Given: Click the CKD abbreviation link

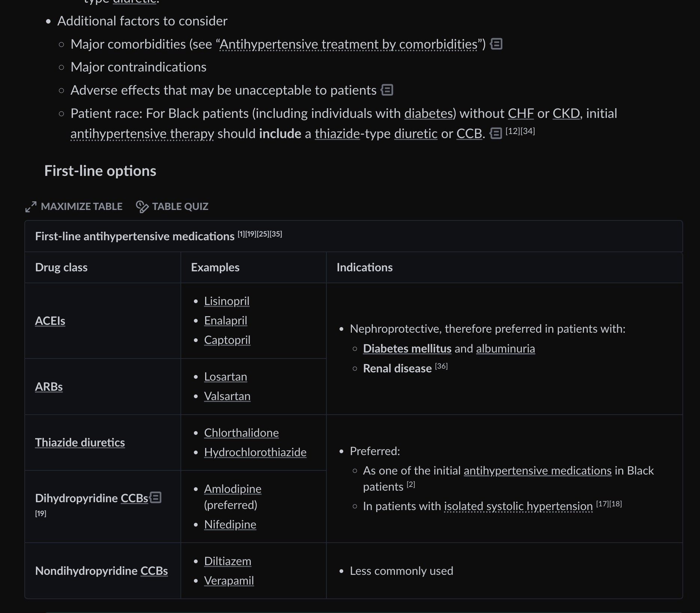Looking at the screenshot, I should click(x=566, y=114).
